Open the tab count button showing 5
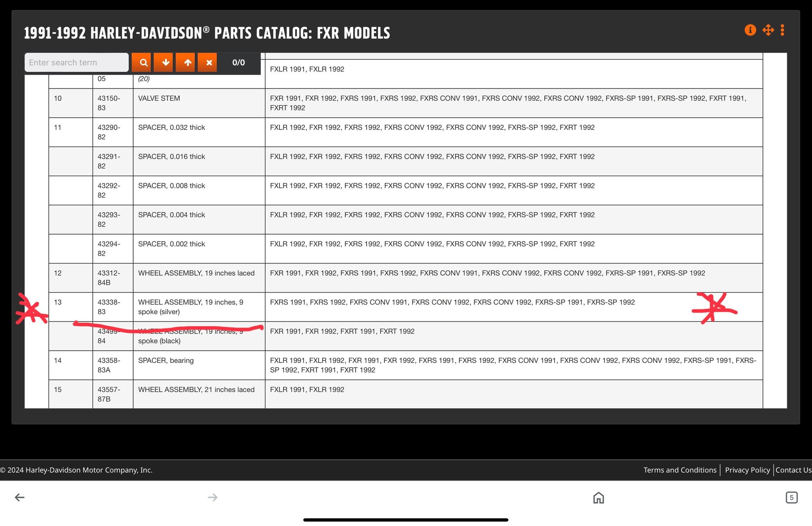812x526 pixels. click(x=791, y=497)
